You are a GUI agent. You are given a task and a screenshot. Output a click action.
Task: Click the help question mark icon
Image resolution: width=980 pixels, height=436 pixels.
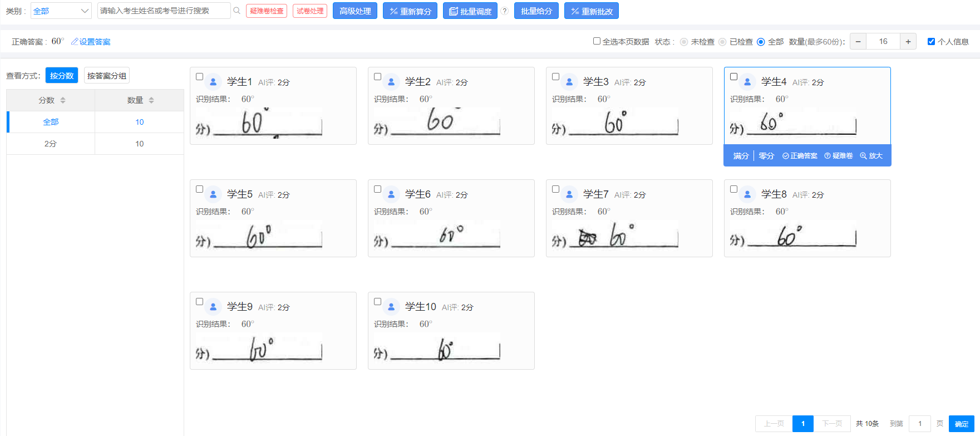click(x=504, y=11)
